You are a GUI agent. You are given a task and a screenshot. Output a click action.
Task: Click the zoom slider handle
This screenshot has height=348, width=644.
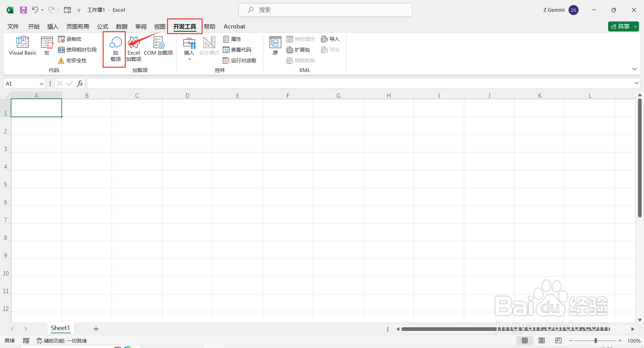596,341
